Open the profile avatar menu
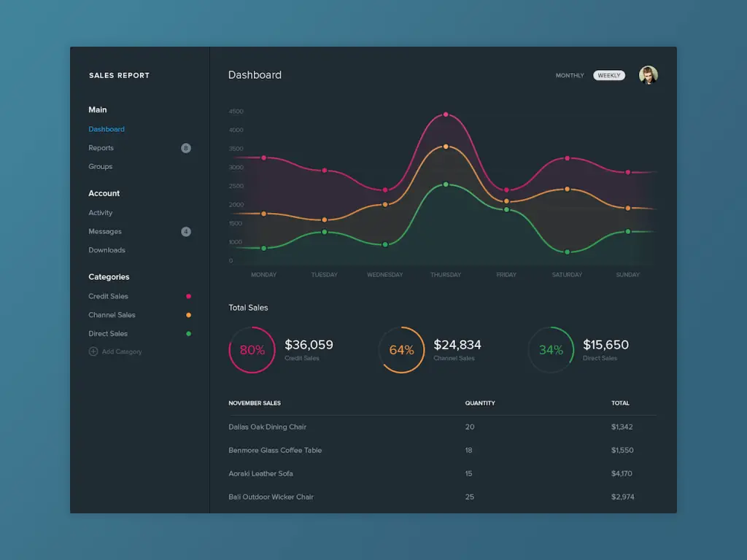The image size is (747, 560). [x=648, y=75]
